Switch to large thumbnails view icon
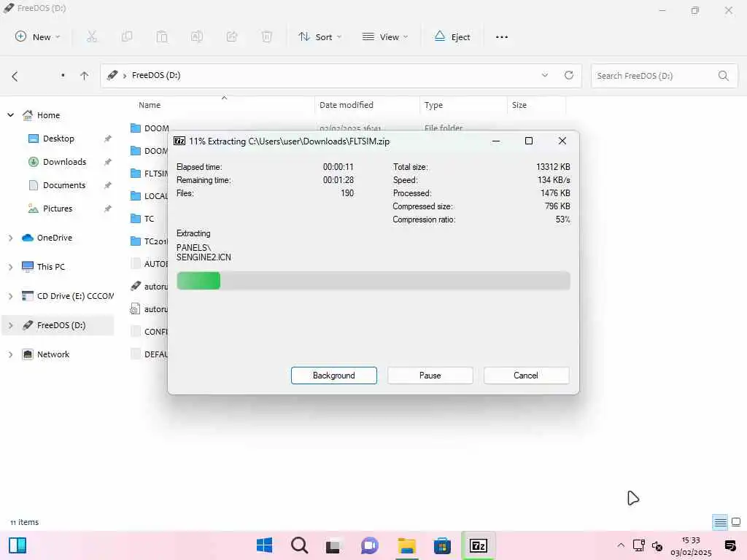This screenshot has width=747, height=560. 736,522
